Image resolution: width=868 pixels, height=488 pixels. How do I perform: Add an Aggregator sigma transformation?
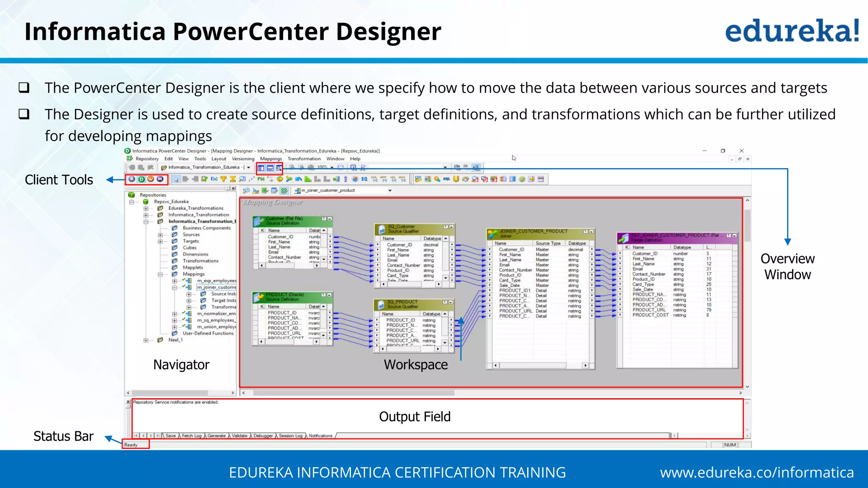(x=233, y=179)
